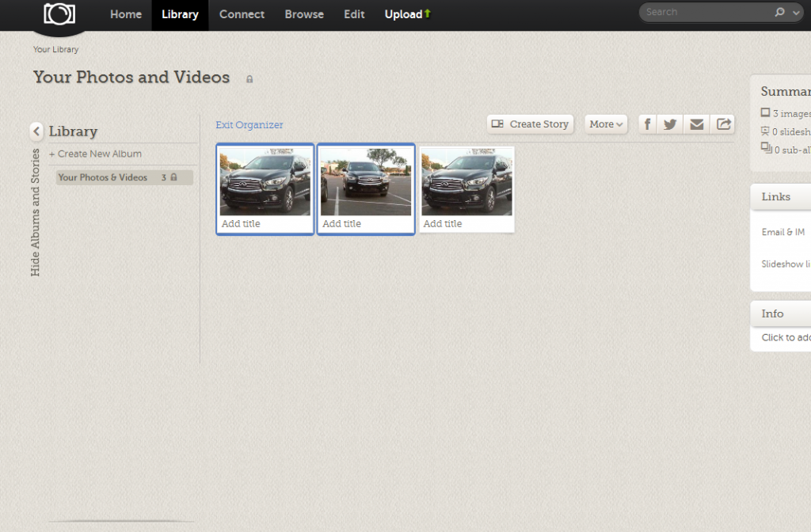811x532 pixels.
Task: Click Create New Album in Library
Action: point(96,154)
